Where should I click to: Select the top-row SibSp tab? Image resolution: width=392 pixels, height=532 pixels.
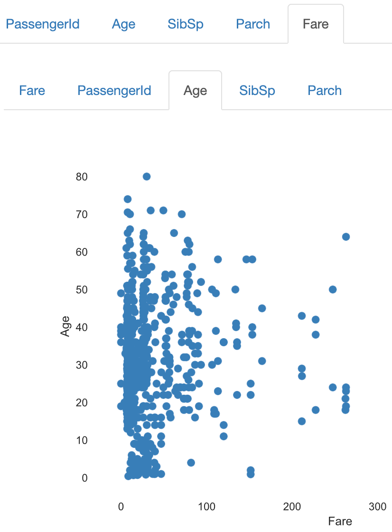pyautogui.click(x=186, y=24)
